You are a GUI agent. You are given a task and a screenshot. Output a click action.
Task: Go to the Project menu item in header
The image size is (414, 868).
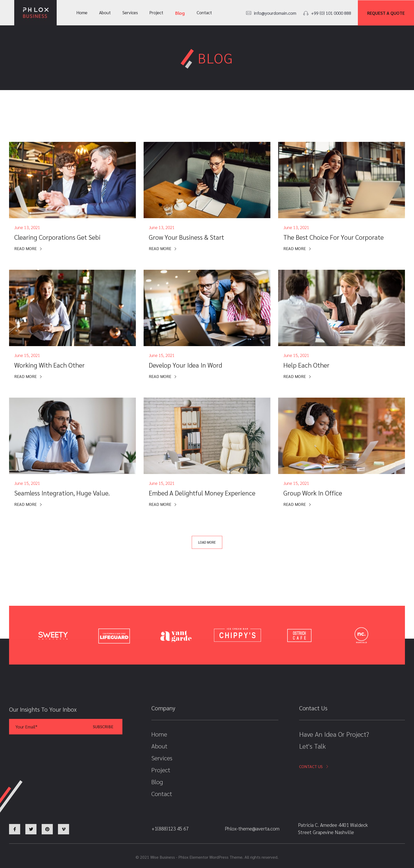click(156, 13)
